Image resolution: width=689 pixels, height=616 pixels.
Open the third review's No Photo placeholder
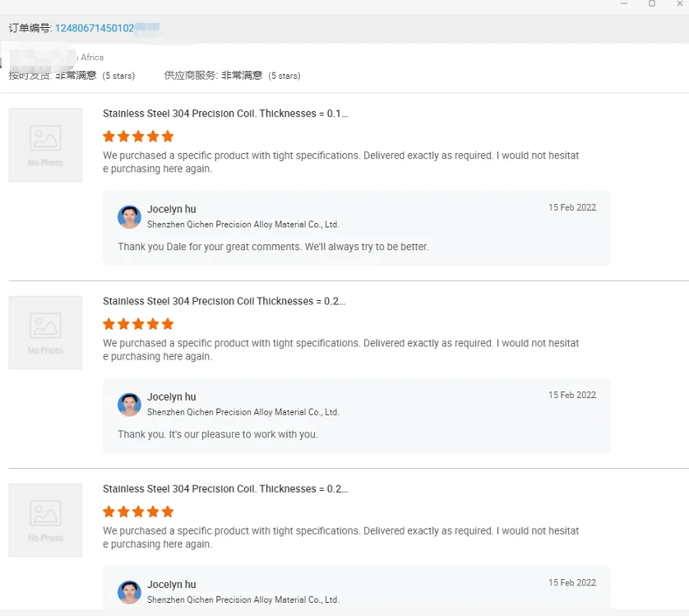pyautogui.click(x=45, y=520)
